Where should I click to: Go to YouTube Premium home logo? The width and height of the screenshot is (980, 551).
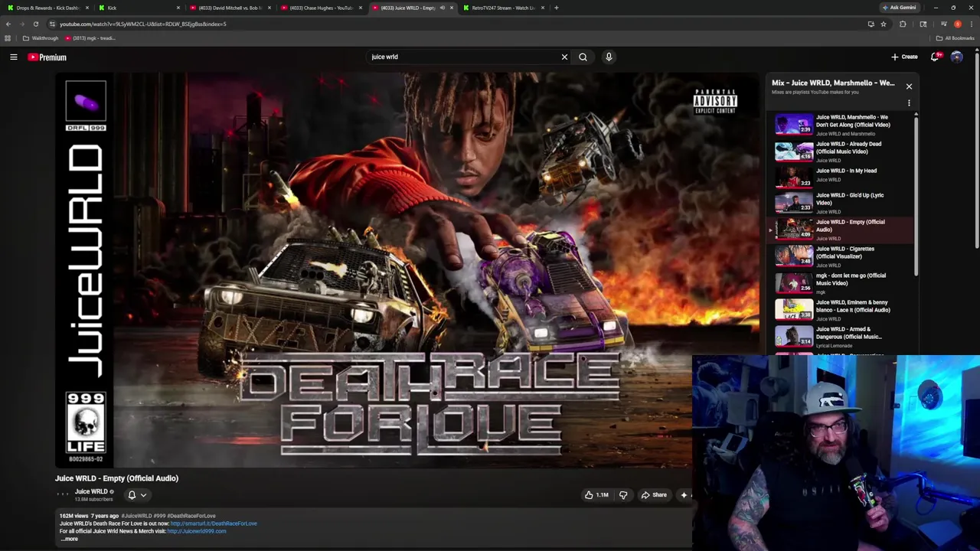47,57
